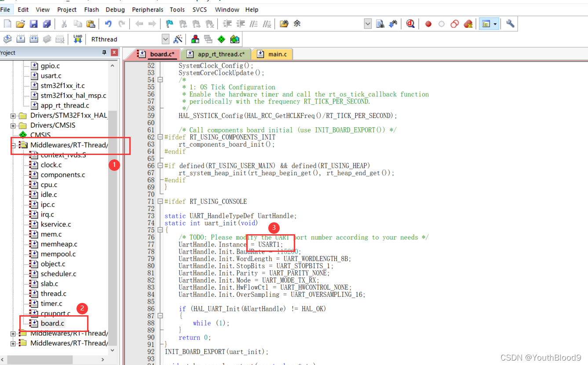The height and width of the screenshot is (365, 588).
Task: Click the Navigate Backwards arrow
Action: pyautogui.click(x=139, y=24)
